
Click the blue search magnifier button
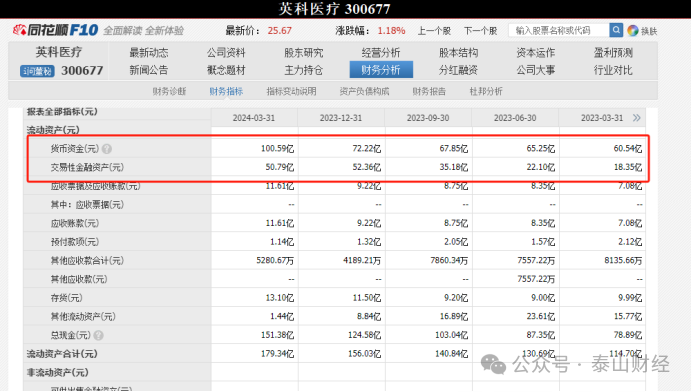click(616, 30)
